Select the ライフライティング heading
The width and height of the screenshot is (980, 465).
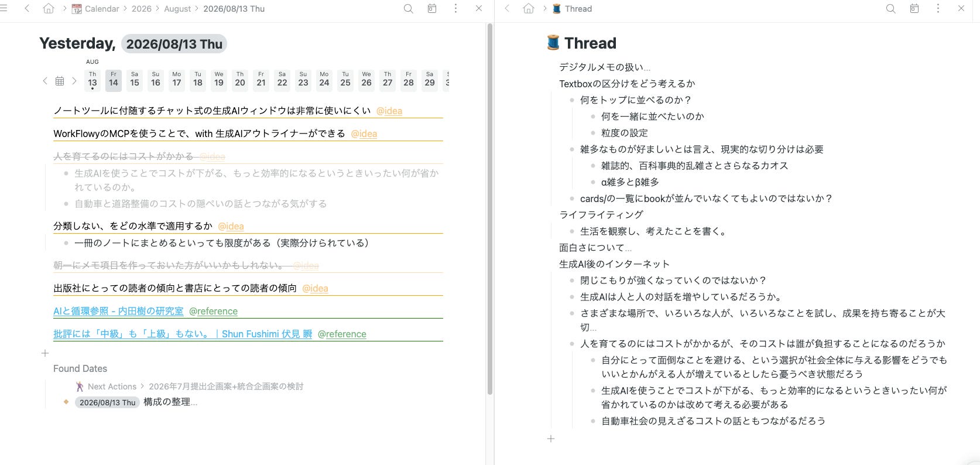(x=601, y=215)
